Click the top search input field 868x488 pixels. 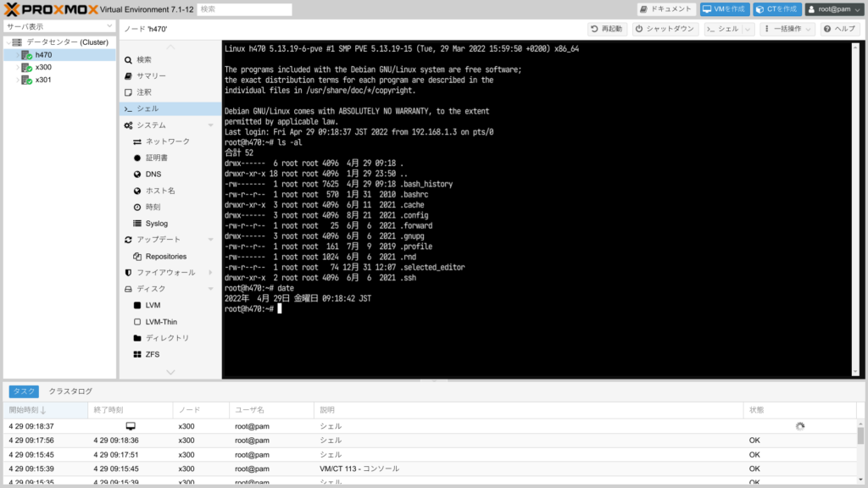pos(244,9)
